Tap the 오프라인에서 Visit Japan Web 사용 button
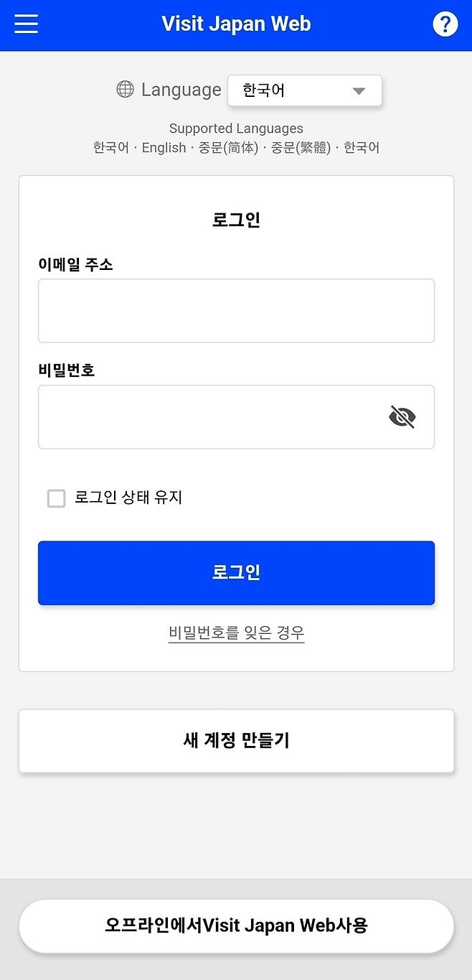472x980 pixels. click(236, 925)
